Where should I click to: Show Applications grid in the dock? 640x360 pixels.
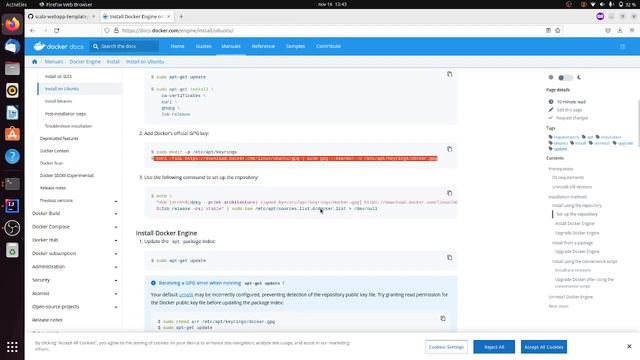12,347
